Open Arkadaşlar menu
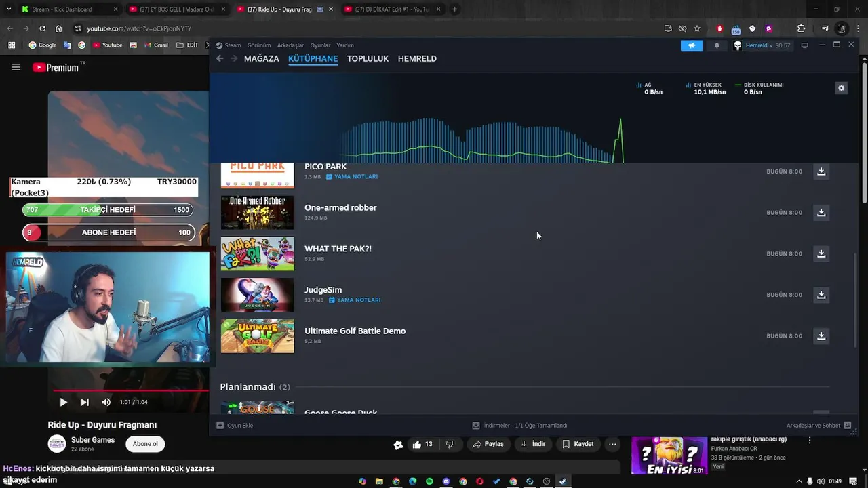The height and width of the screenshot is (488, 868). (290, 45)
